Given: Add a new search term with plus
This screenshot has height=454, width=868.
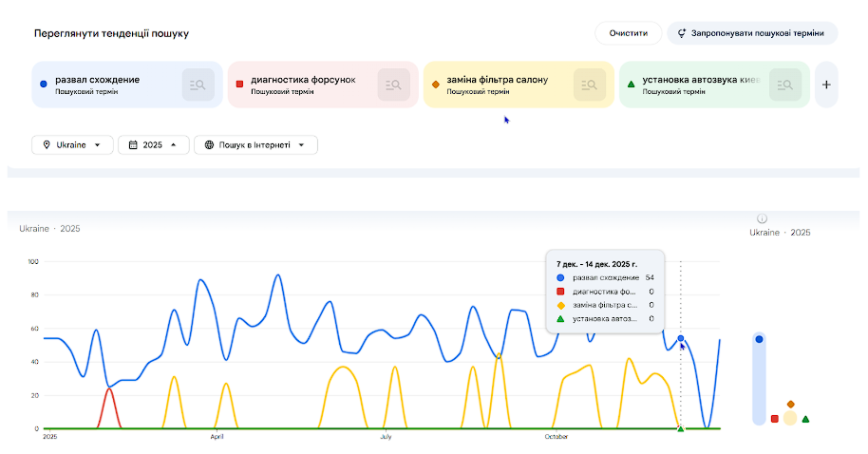Looking at the screenshot, I should point(826,85).
